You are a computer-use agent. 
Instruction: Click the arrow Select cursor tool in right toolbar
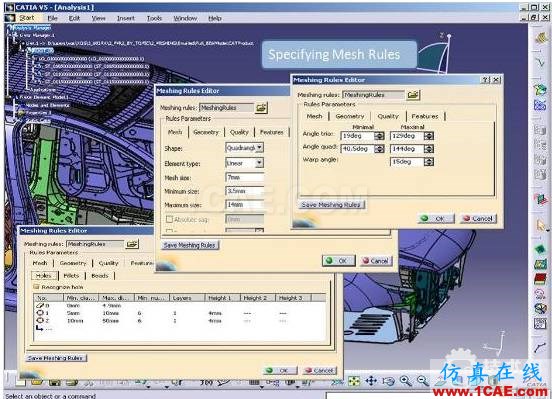(540, 225)
